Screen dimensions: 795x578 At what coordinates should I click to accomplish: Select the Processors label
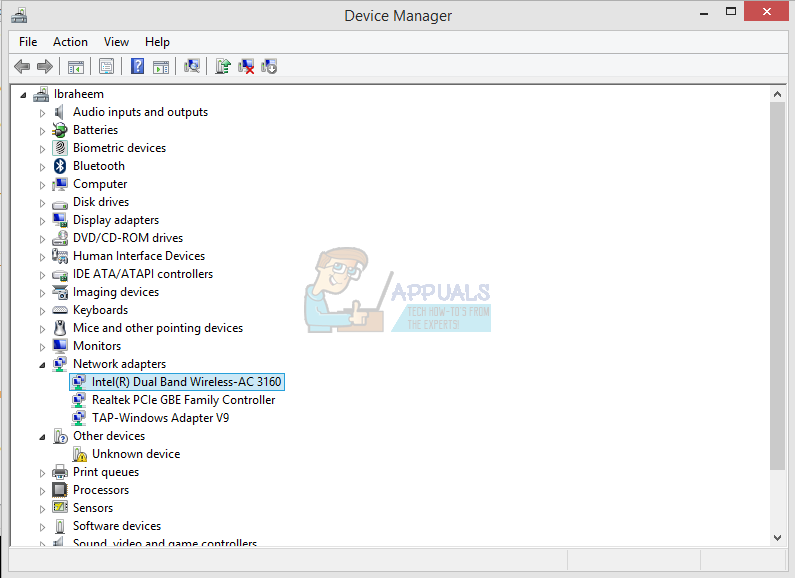point(101,490)
